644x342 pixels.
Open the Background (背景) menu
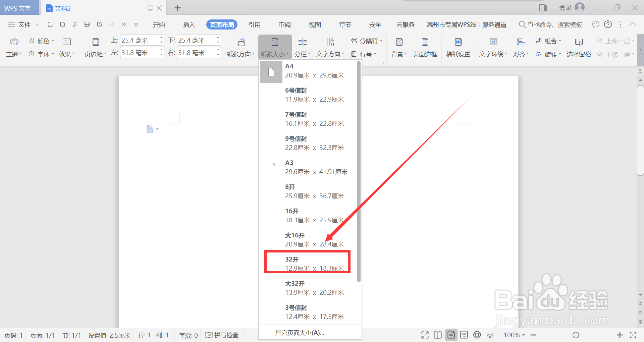399,47
